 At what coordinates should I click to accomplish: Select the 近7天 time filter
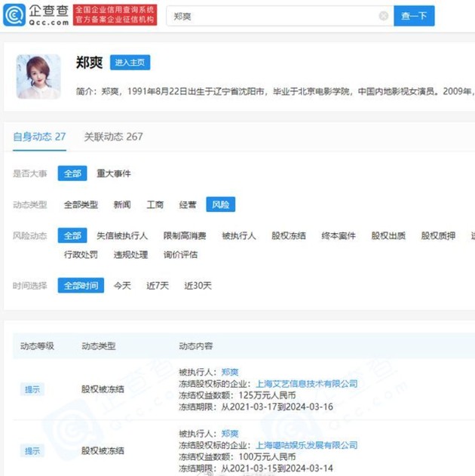coord(158,286)
